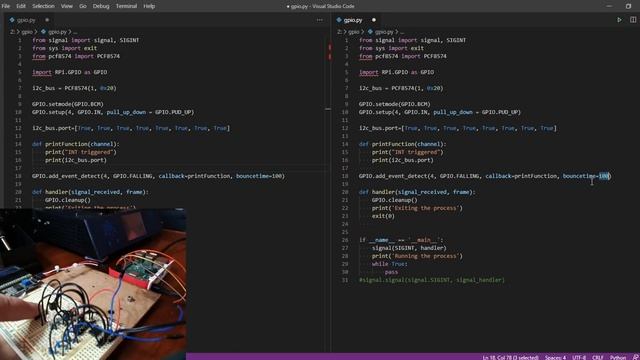Expand 'gpio' folder breadcrumb in left editor

point(27,31)
